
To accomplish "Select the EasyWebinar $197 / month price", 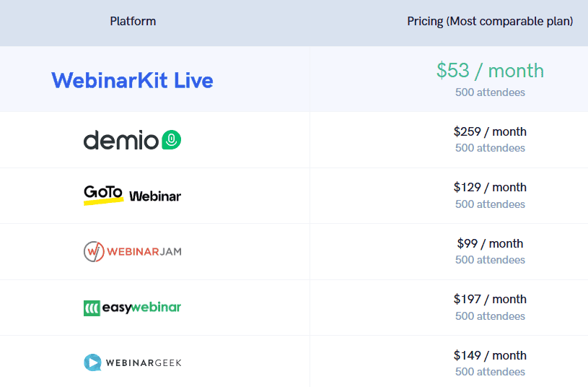I will click(x=490, y=299).
